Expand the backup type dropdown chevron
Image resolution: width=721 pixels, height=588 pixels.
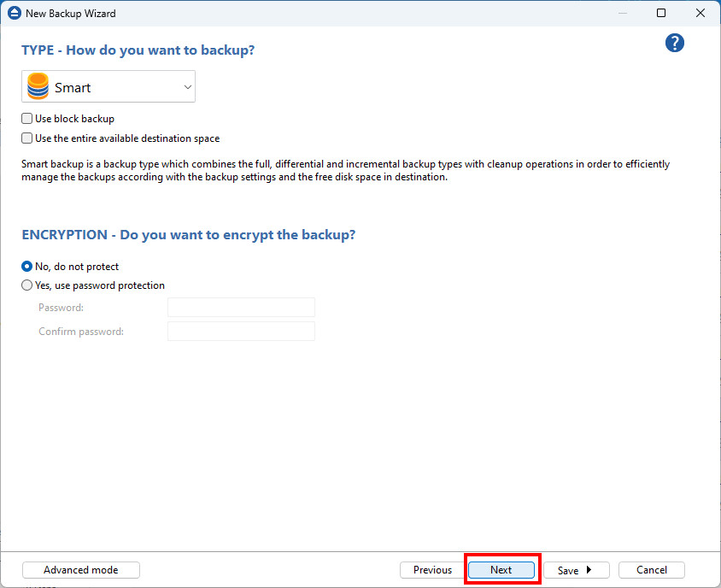click(188, 87)
